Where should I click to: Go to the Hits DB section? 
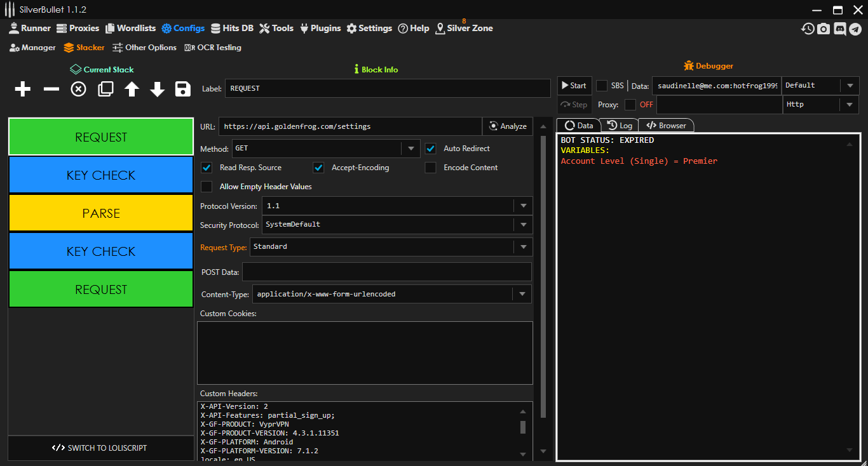coord(232,28)
